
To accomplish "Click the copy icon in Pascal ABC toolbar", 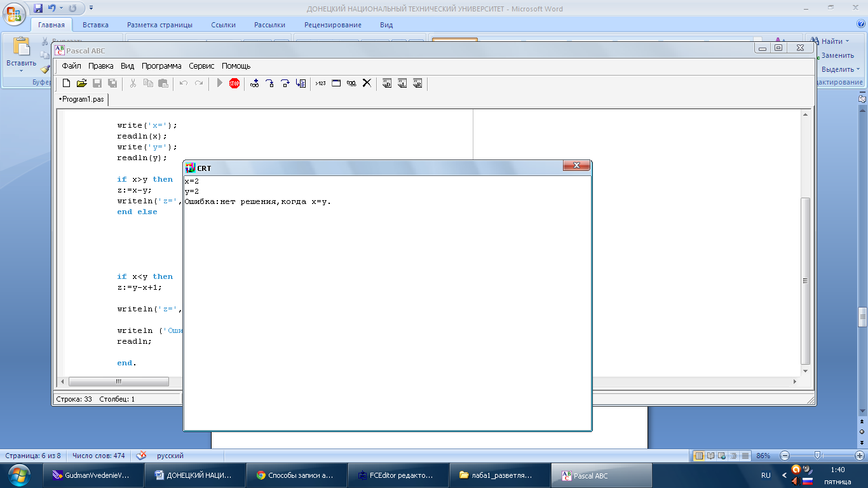I will pos(148,83).
